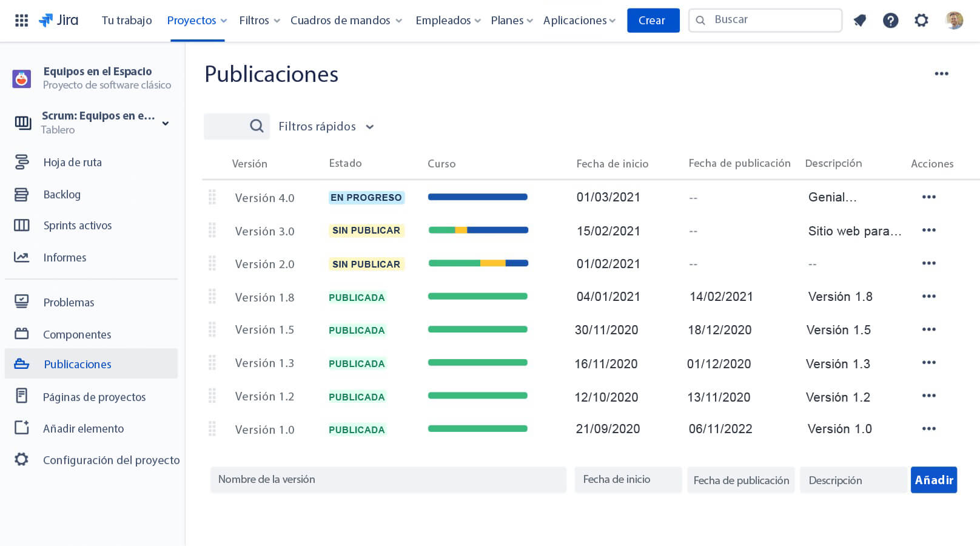
Task: Open the settings gear in the top bar
Action: click(x=921, y=21)
